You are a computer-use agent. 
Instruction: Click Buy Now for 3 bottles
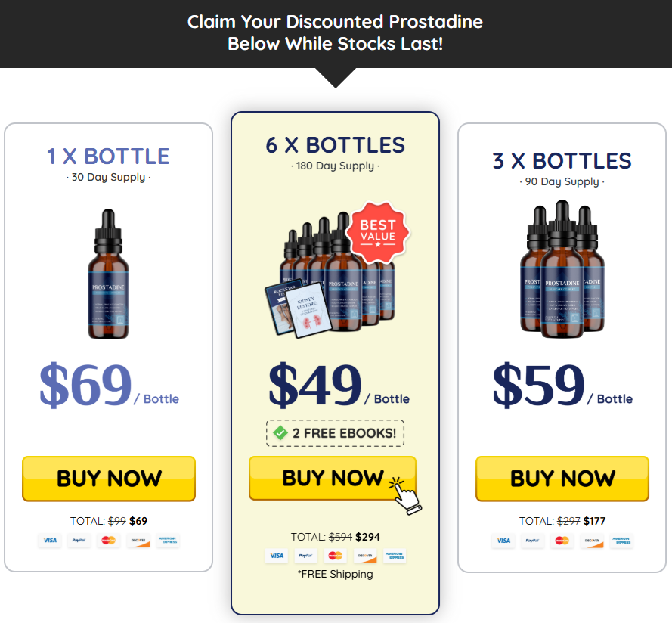click(x=562, y=478)
